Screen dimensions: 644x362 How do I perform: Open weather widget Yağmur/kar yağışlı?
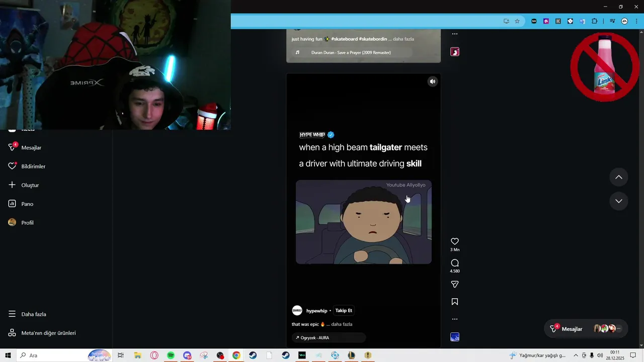[537, 355]
